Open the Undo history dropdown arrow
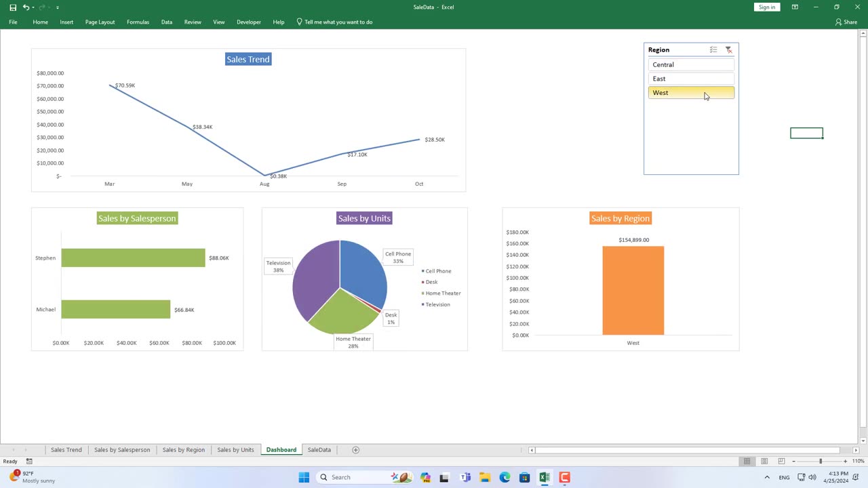868x488 pixels. tap(34, 7)
